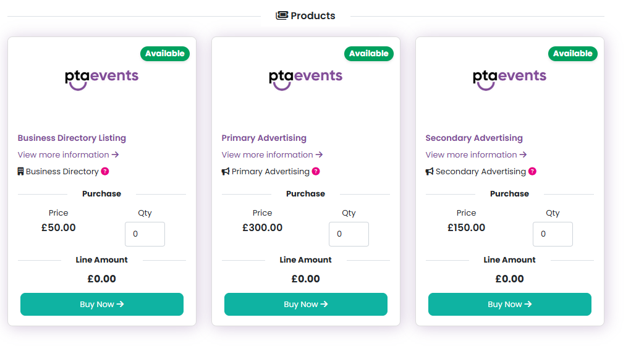The height and width of the screenshot is (346, 644).
Task: Focus the Qty field for Secondary Advertising
Action: [553, 234]
